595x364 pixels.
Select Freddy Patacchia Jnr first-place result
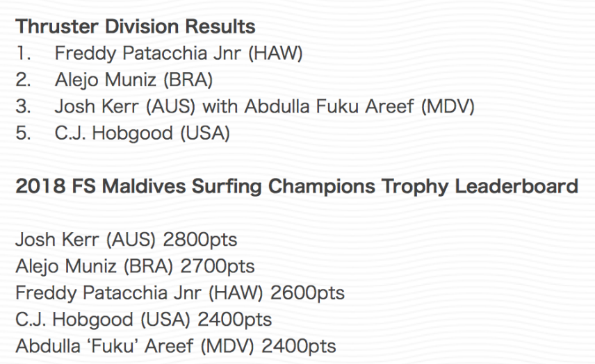(179, 53)
